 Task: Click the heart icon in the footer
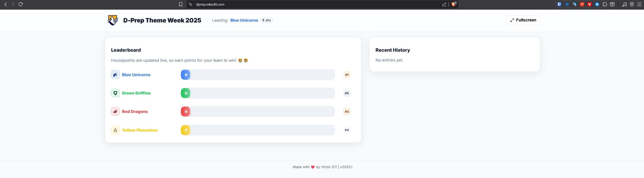[x=313, y=167]
